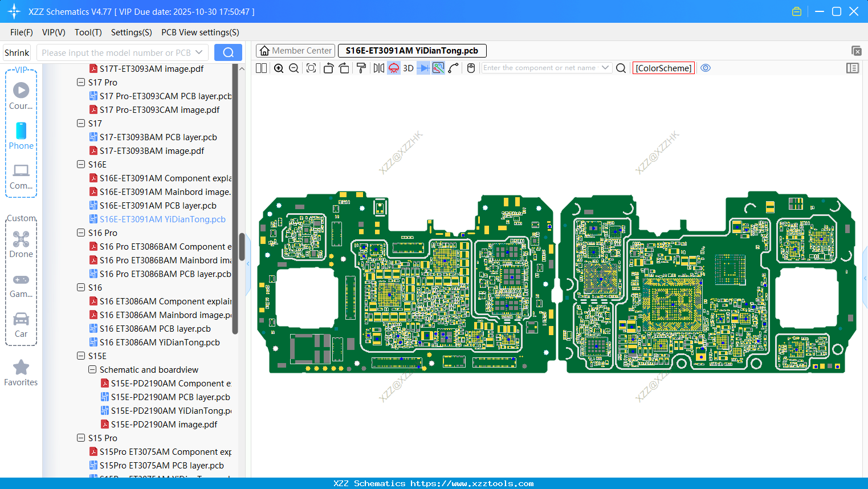Switch the board to 3D mode
The width and height of the screenshot is (868, 489).
coord(407,68)
